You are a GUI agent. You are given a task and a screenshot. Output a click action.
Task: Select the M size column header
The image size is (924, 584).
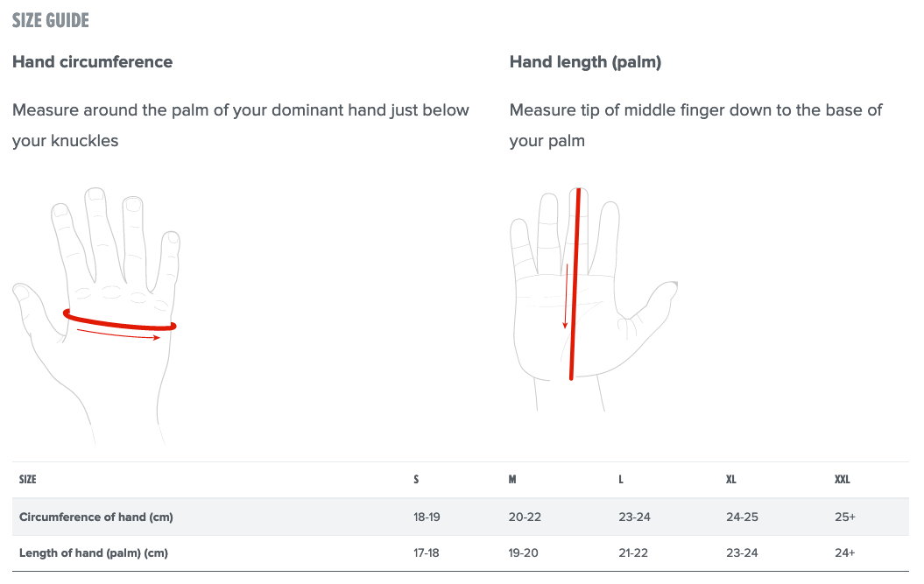pyautogui.click(x=511, y=480)
